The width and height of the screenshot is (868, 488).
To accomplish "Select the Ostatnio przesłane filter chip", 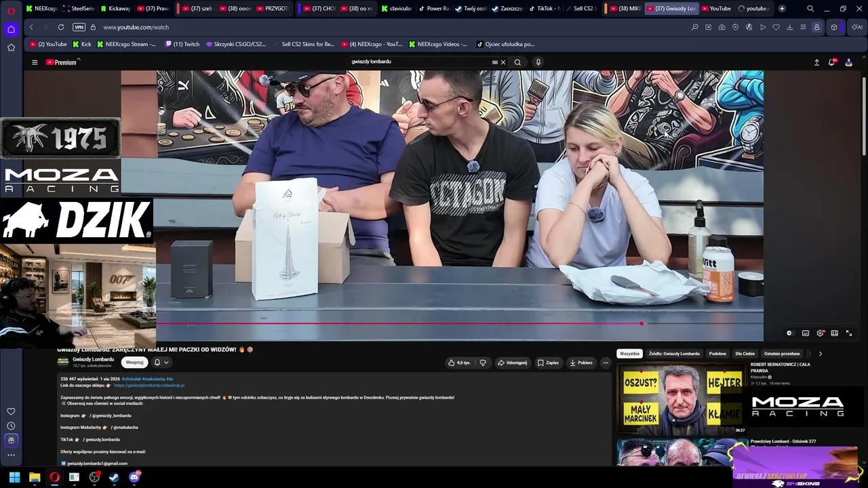I will pyautogui.click(x=782, y=354).
